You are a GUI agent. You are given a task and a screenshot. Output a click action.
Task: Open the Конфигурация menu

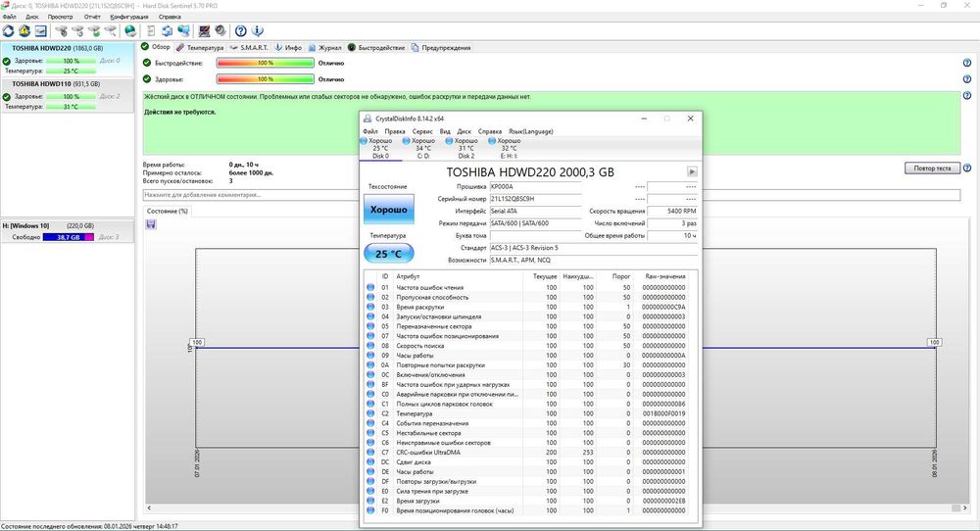click(129, 17)
